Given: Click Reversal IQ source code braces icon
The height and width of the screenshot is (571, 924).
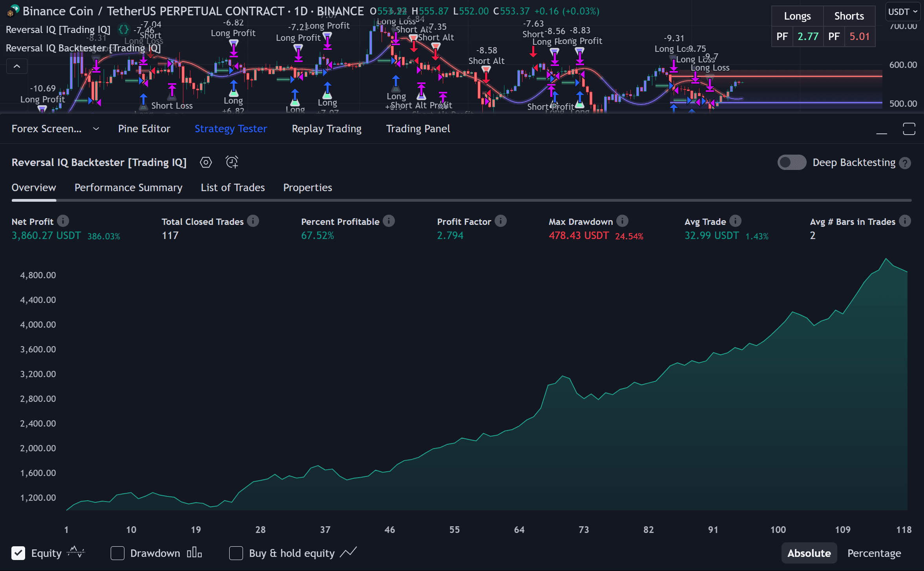Looking at the screenshot, I should coord(124,29).
